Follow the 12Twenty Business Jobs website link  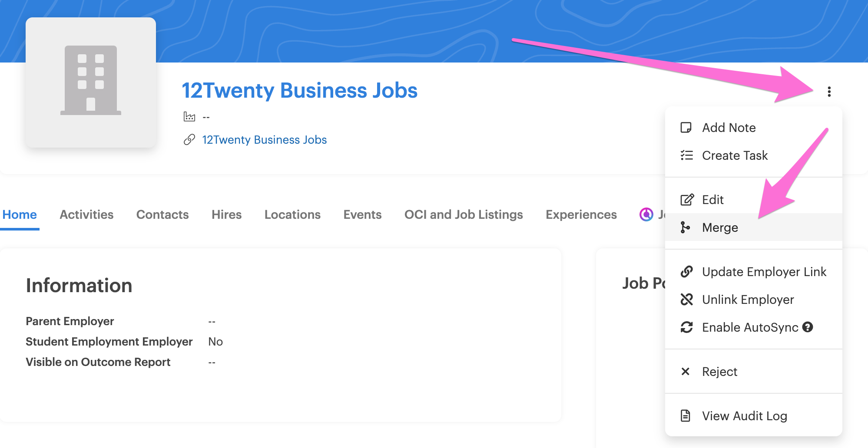point(264,140)
